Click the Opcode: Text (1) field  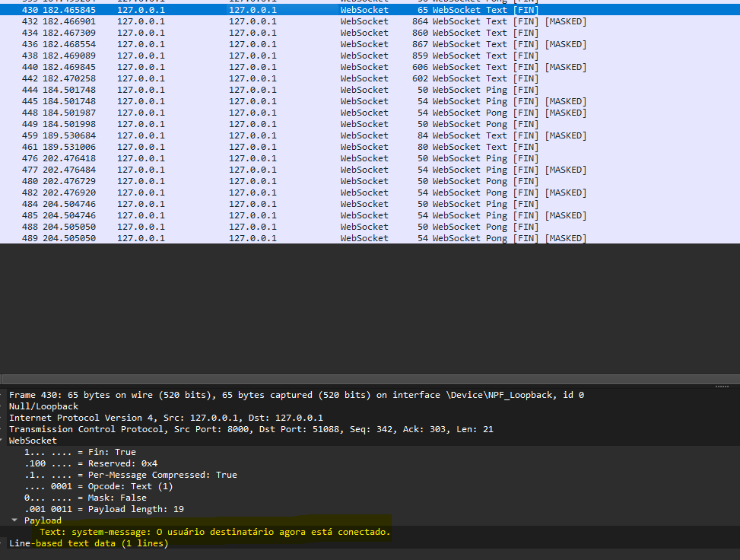point(98,486)
